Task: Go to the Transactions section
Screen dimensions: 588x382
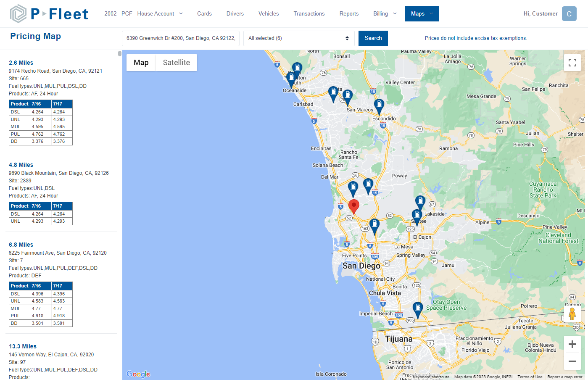Action: pyautogui.click(x=309, y=13)
